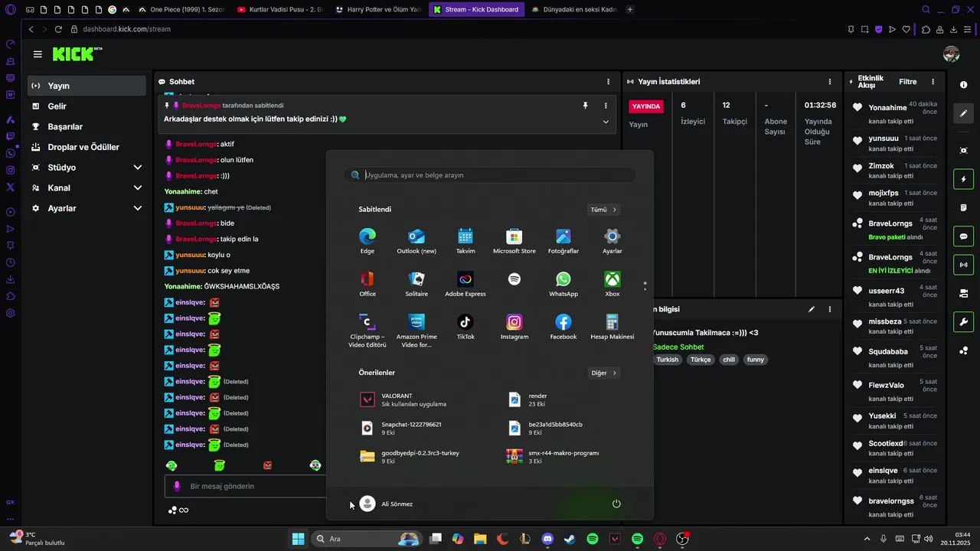980x551 pixels.
Task: Switch to the One Piece (1999) tab
Action: 181,10
